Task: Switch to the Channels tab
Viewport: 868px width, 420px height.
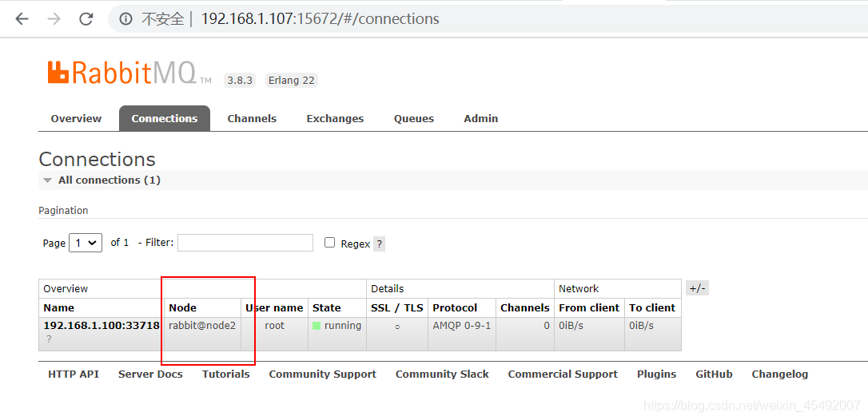Action: click(252, 118)
